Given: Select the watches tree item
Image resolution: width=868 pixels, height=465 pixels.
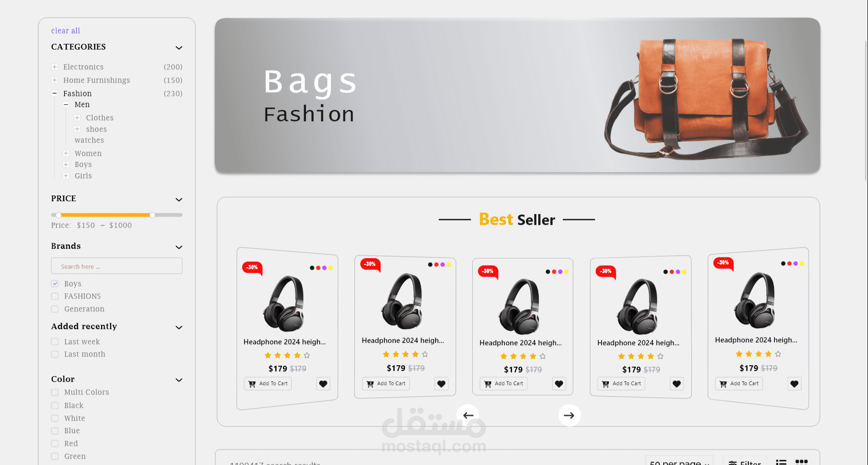Looking at the screenshot, I should pos(89,140).
